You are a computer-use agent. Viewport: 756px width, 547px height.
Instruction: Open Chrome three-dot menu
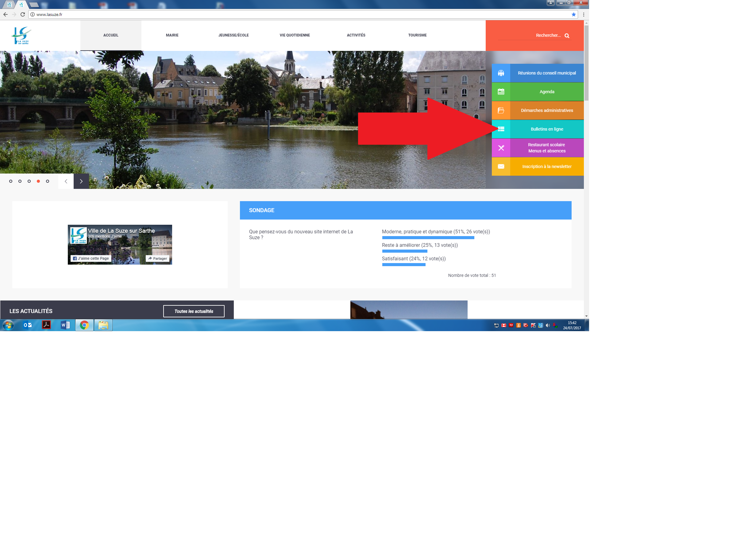coord(583,14)
